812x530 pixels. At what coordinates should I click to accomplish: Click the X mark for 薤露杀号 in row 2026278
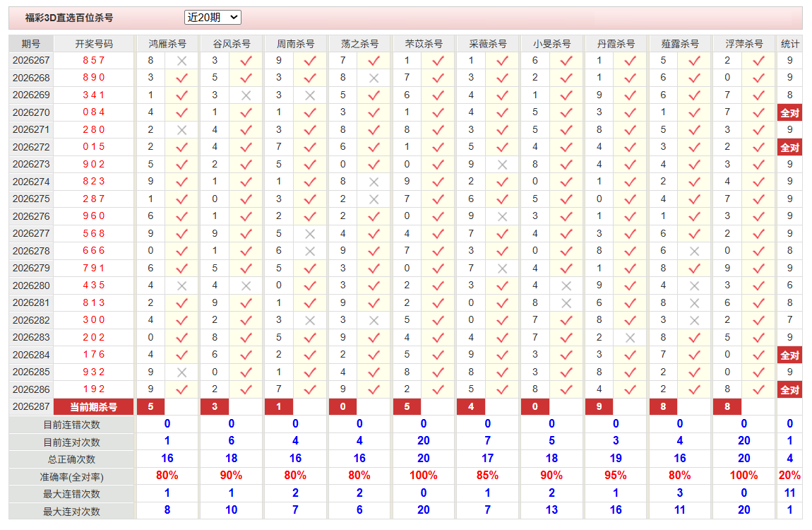point(695,252)
